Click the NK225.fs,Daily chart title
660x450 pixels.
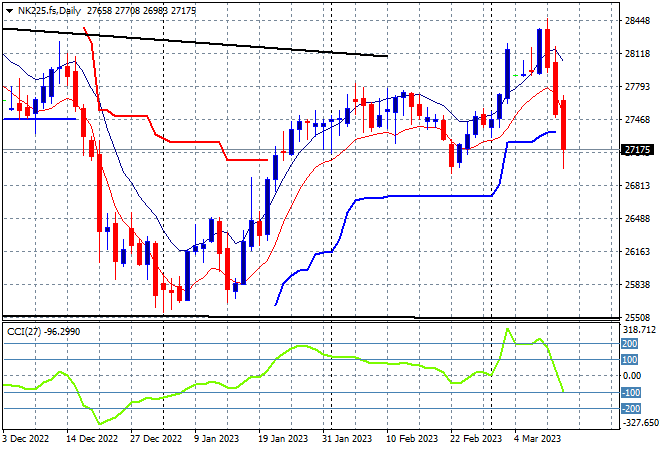(49, 11)
